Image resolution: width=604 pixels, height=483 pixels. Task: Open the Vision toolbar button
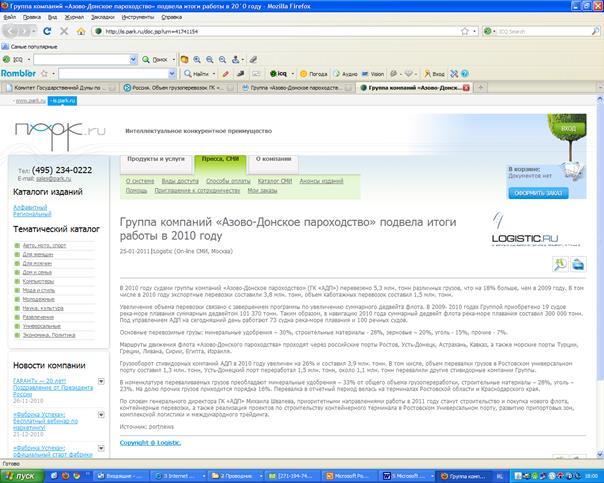pyautogui.click(x=372, y=74)
